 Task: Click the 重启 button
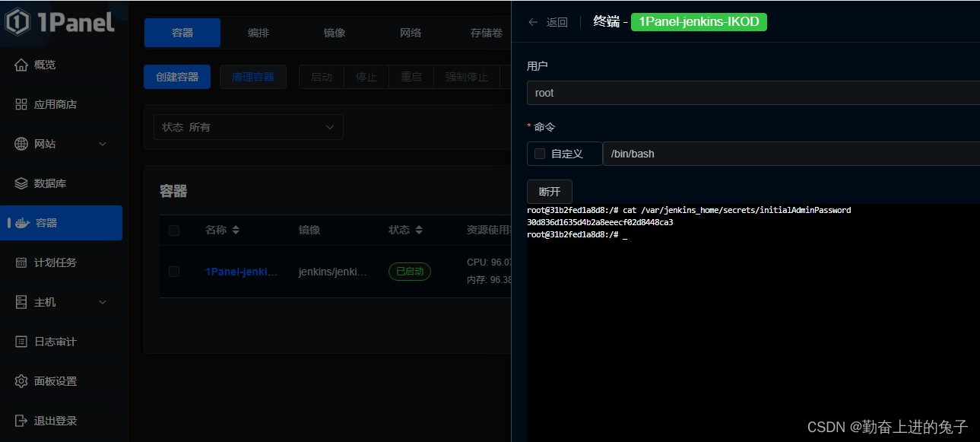coord(411,77)
